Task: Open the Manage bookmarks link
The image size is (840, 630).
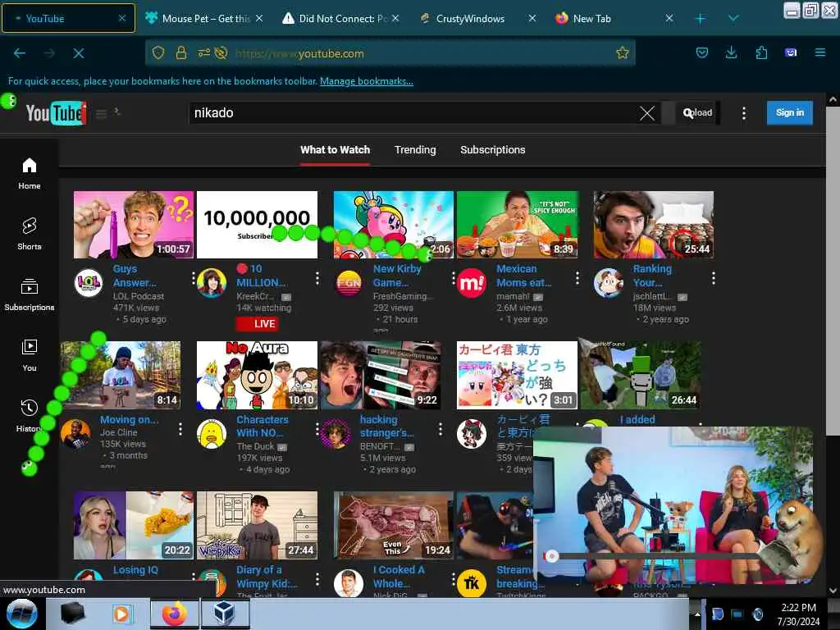Action: pos(367,81)
